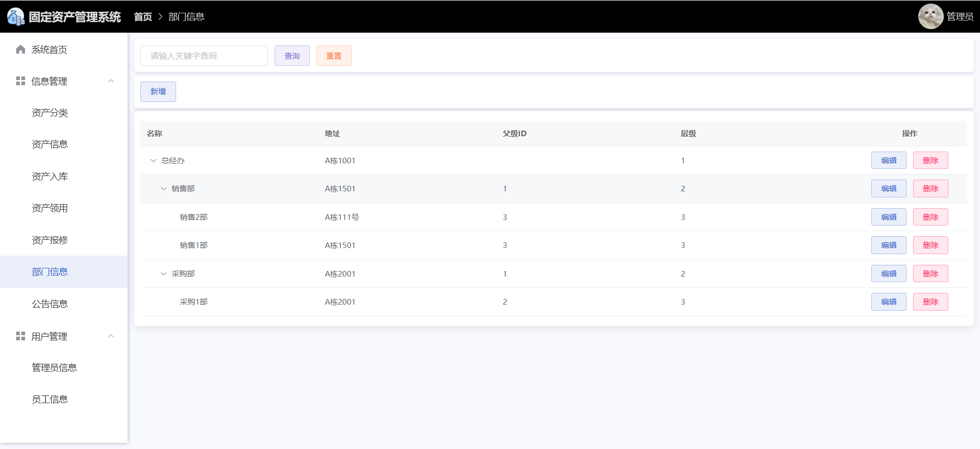
Task: Click the 部门信息 breadcrumb text
Action: point(186,17)
